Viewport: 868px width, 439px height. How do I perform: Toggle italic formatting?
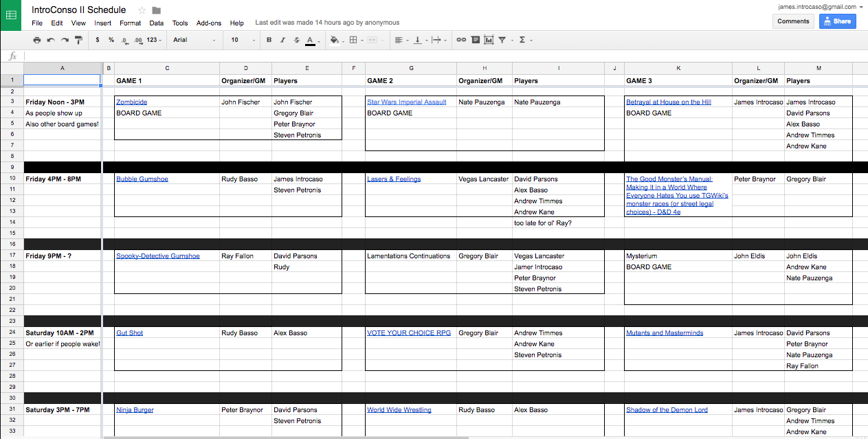(282, 41)
